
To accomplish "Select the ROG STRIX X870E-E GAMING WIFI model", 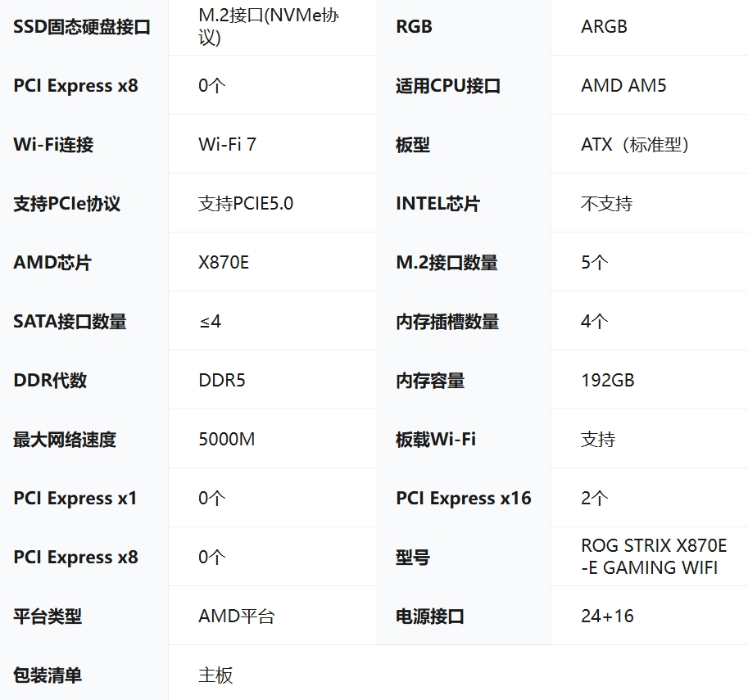I will [654, 557].
